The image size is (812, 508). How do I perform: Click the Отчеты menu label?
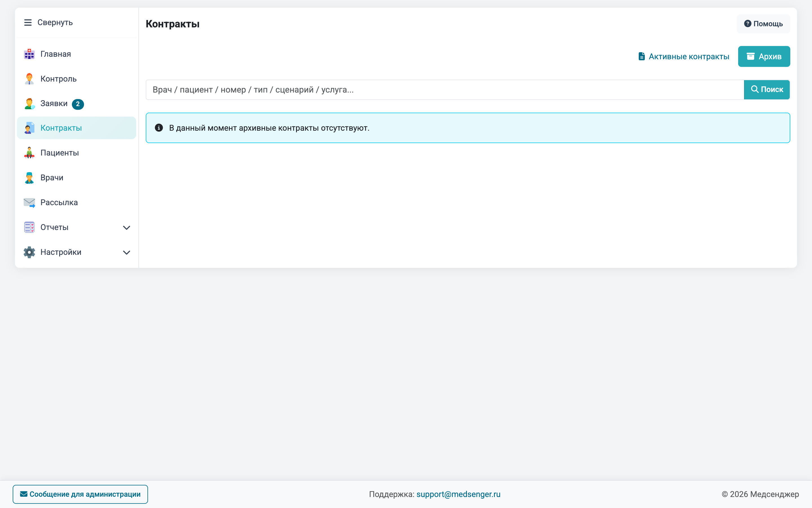pyautogui.click(x=54, y=227)
